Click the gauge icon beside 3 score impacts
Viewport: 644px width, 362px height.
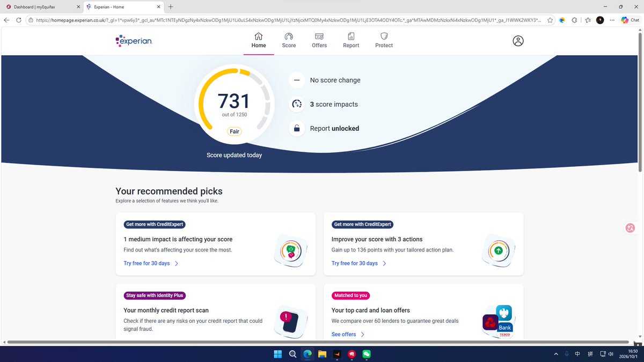(296, 105)
